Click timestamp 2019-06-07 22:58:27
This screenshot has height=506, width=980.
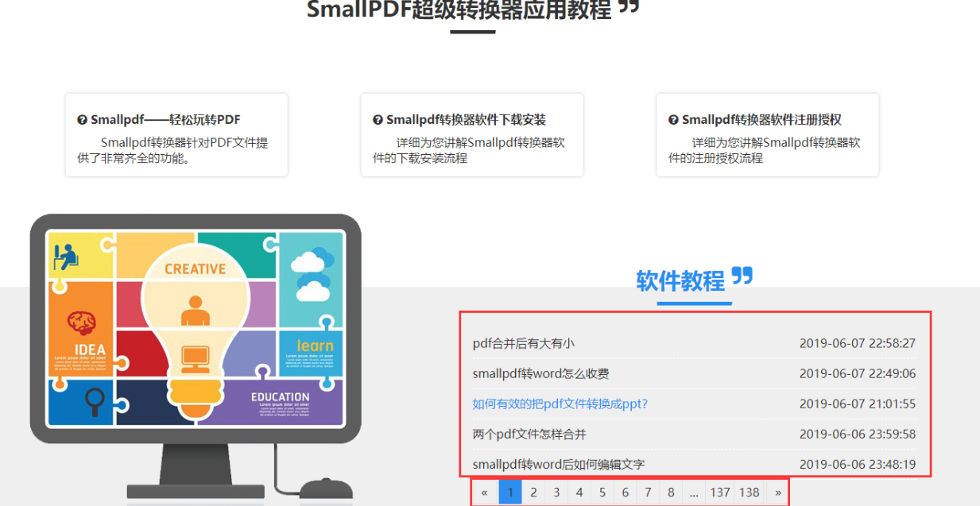(858, 343)
